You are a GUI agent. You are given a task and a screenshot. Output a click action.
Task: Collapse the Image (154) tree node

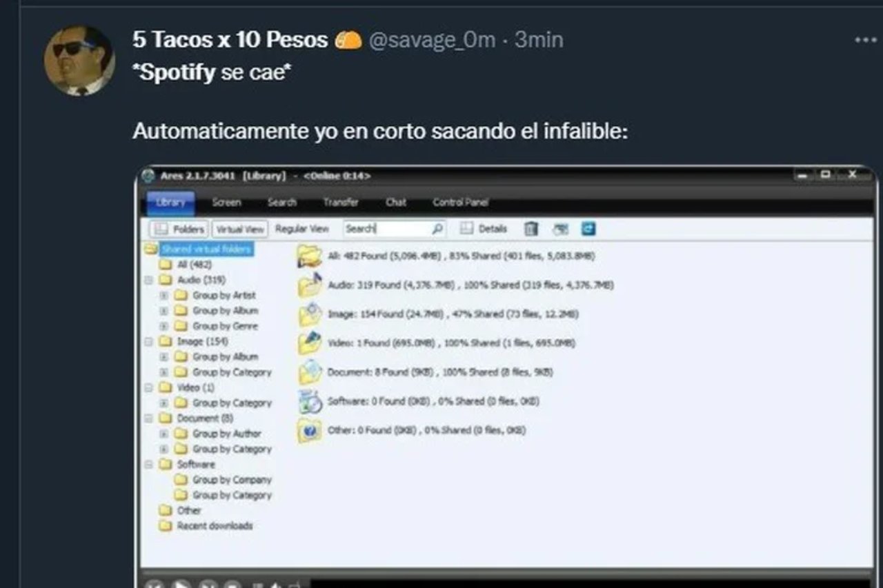148,341
